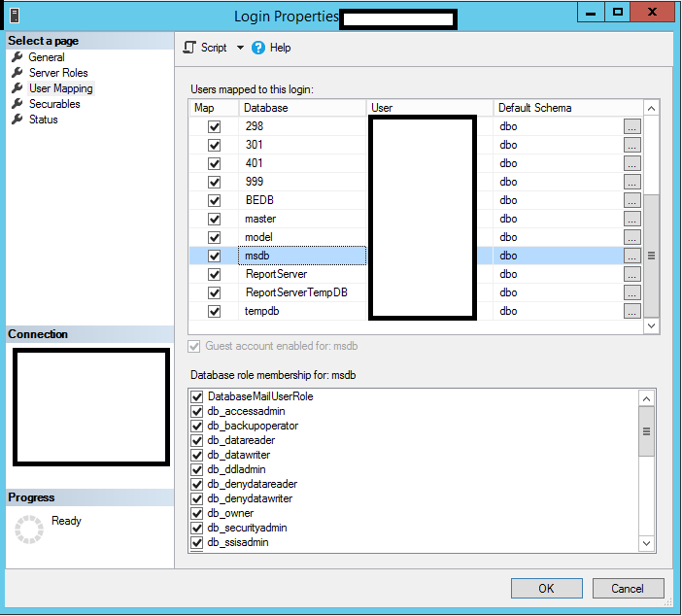Open the Securables page
The height and width of the screenshot is (616, 682).
[54, 104]
